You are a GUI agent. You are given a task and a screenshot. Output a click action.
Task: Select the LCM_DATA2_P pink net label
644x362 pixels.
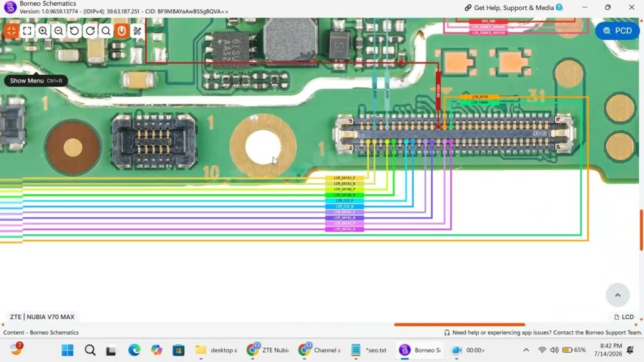(x=344, y=224)
